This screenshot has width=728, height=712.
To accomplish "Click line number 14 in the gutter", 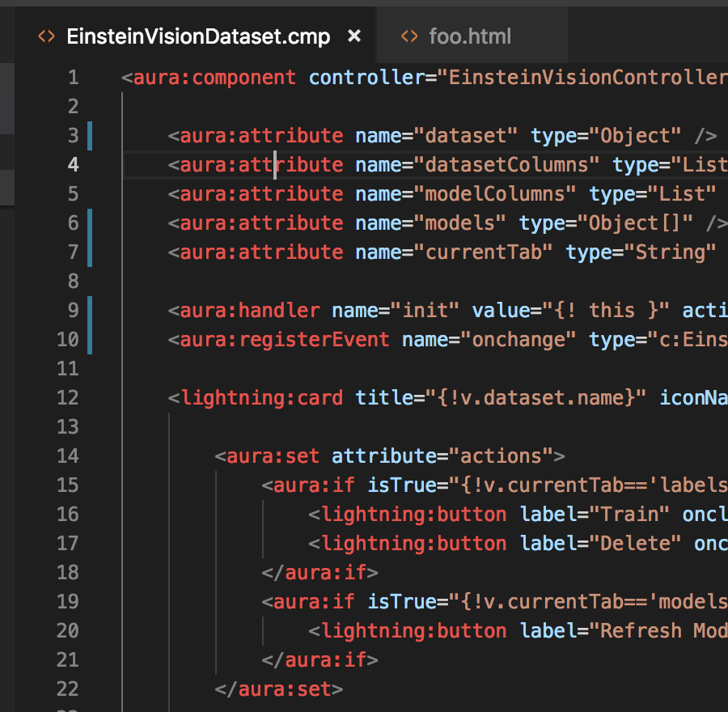I will (68, 456).
